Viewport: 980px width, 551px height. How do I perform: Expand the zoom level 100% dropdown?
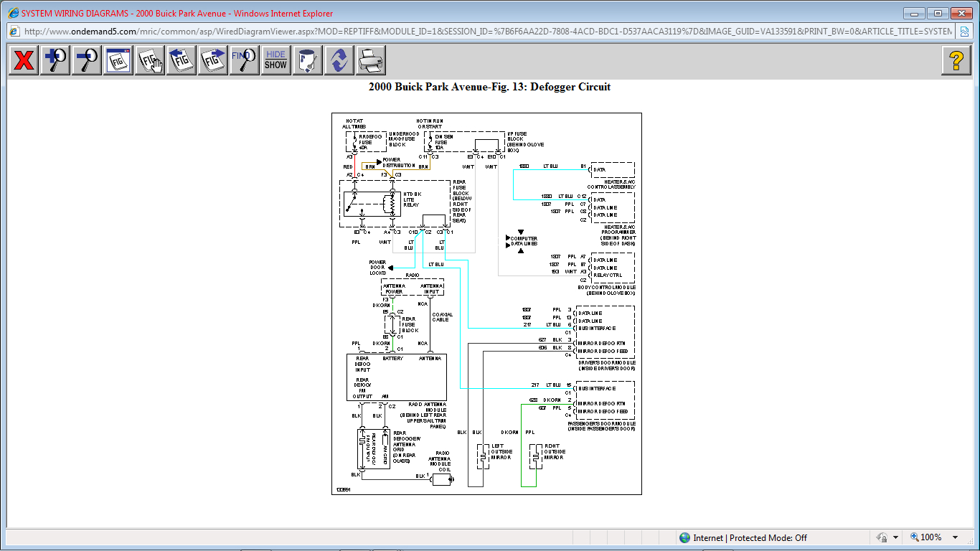[955, 537]
